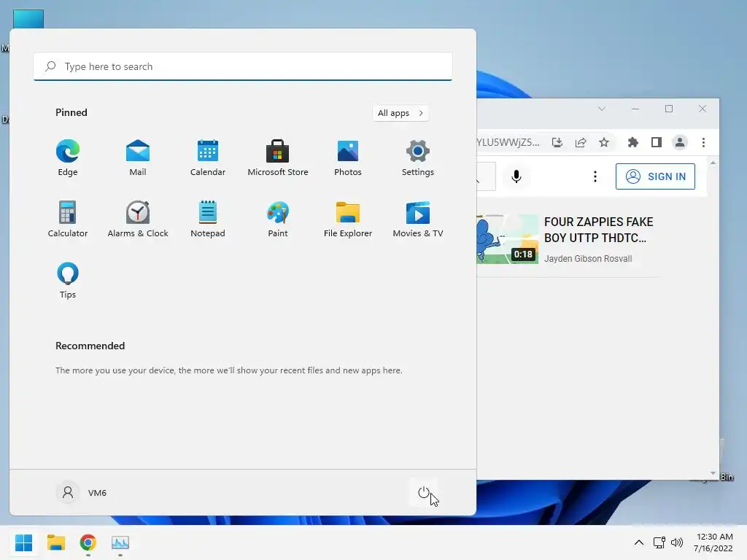Open the FOUR ZAPPIES FAKE BOY title link
The height and width of the screenshot is (560, 747).
(598, 230)
